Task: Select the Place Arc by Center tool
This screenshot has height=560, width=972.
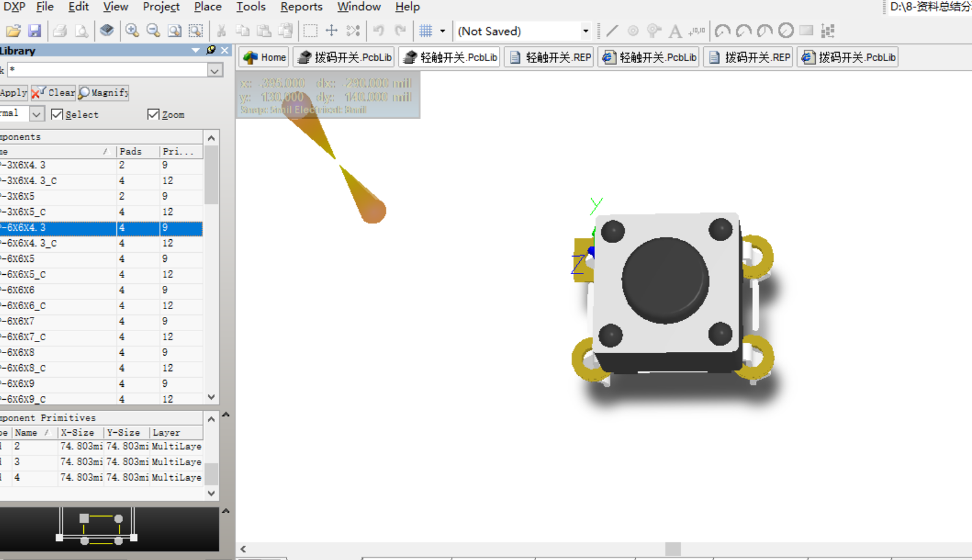Action: (x=723, y=31)
